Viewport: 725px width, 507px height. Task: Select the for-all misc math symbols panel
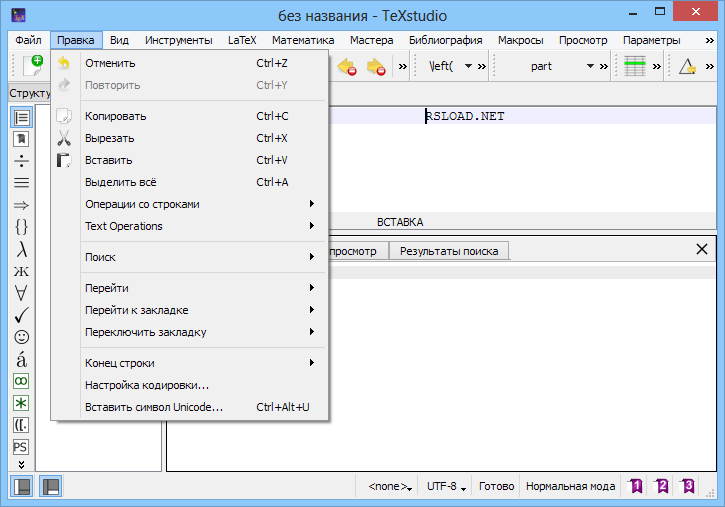pyautogui.click(x=21, y=293)
